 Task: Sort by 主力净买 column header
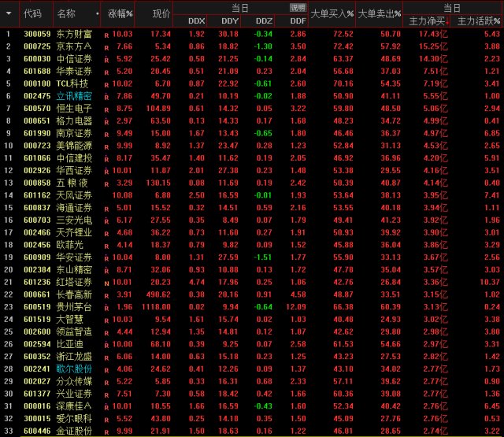427,21
